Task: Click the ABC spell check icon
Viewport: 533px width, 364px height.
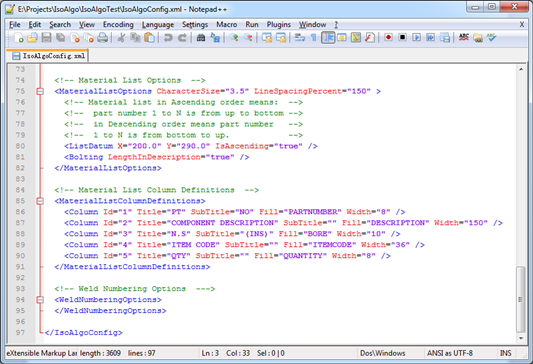Action: pyautogui.click(x=464, y=37)
